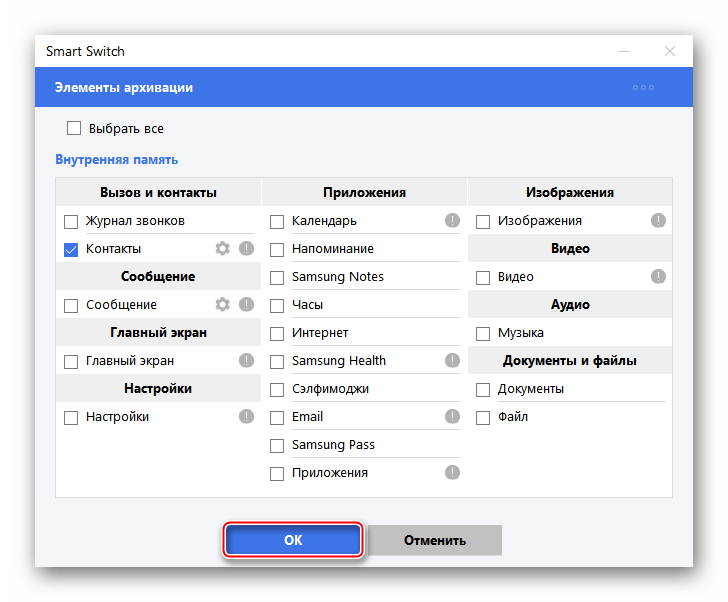Open settings gear next to Сообщение
Image resolution: width=728 pixels, height=602 pixels.
(222, 304)
